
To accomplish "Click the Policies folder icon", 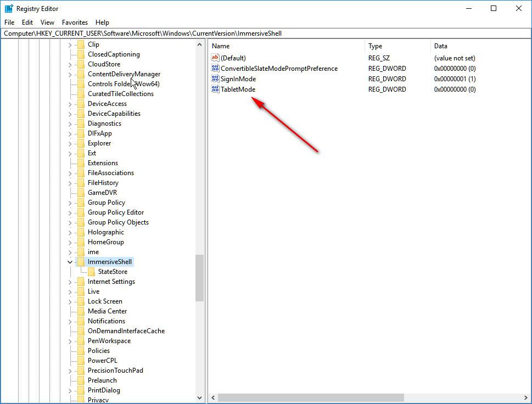I will [81, 350].
